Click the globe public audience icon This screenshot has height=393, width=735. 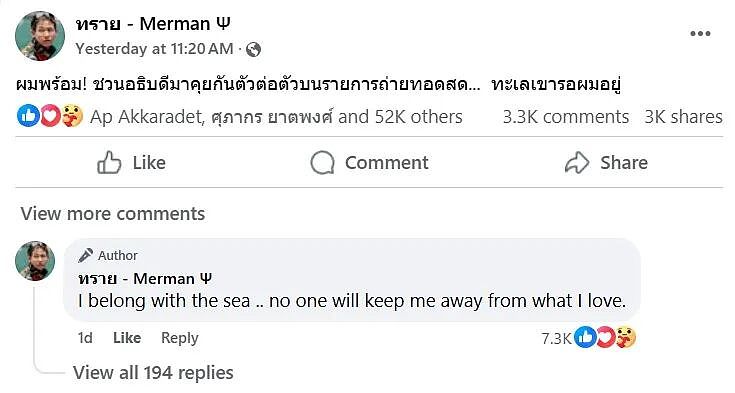[253, 49]
